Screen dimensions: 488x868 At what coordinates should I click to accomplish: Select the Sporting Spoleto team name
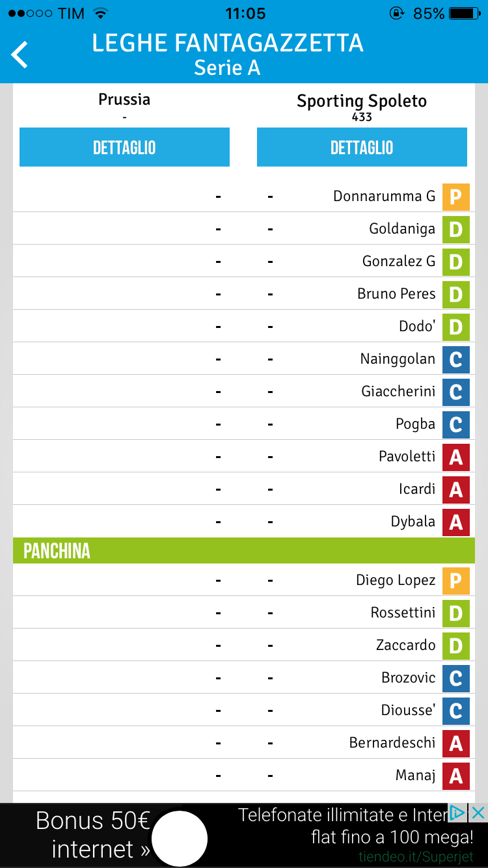point(362,102)
